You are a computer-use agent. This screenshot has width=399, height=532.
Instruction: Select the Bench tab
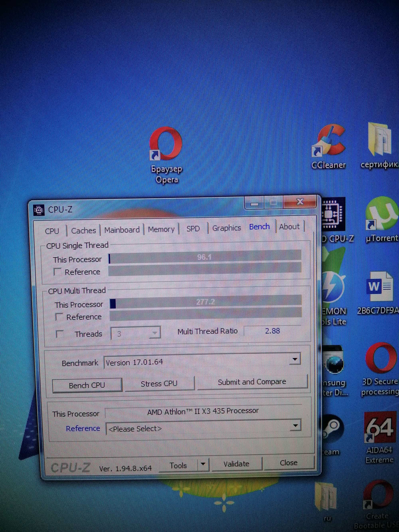pyautogui.click(x=259, y=227)
